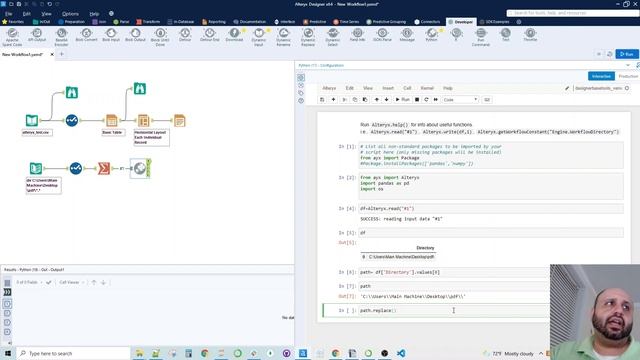Image resolution: width=640 pixels, height=360 pixels.
Task: Close the New Workflow1 tab
Action: [52, 54]
